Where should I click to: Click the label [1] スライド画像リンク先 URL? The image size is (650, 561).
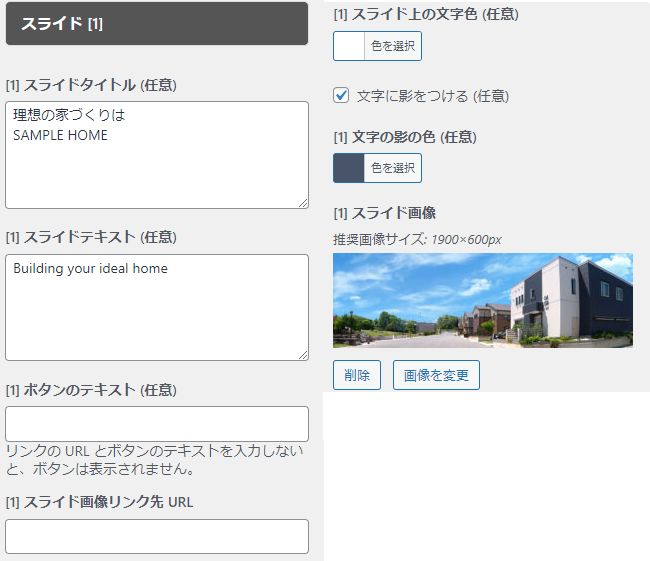coord(99,502)
